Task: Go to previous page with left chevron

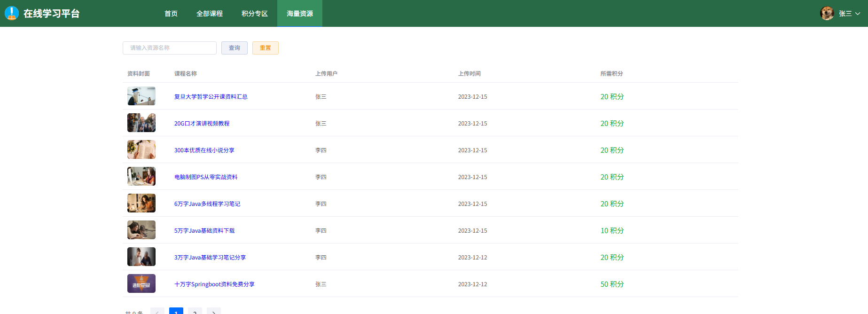Action: (x=157, y=312)
